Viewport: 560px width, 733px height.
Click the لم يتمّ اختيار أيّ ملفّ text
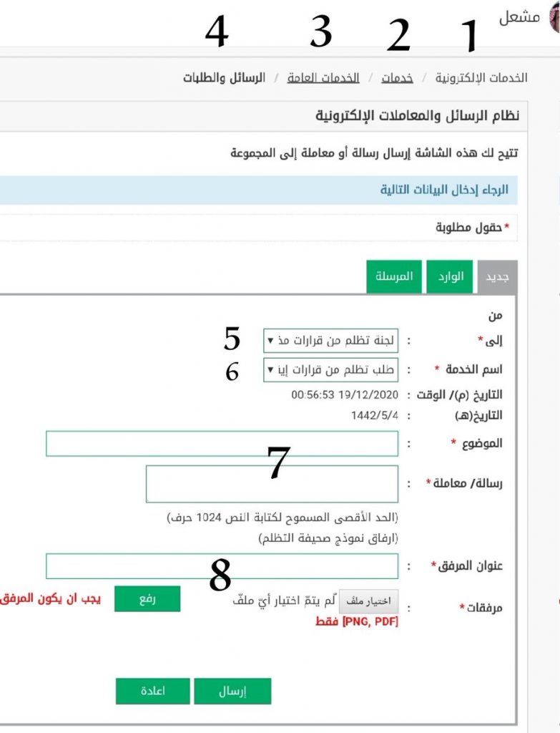coord(284,601)
